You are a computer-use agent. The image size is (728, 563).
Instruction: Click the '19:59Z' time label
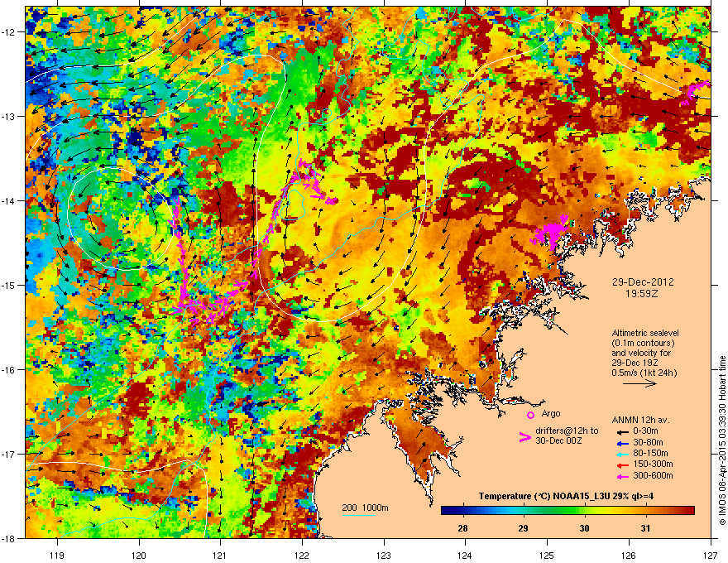click(642, 294)
